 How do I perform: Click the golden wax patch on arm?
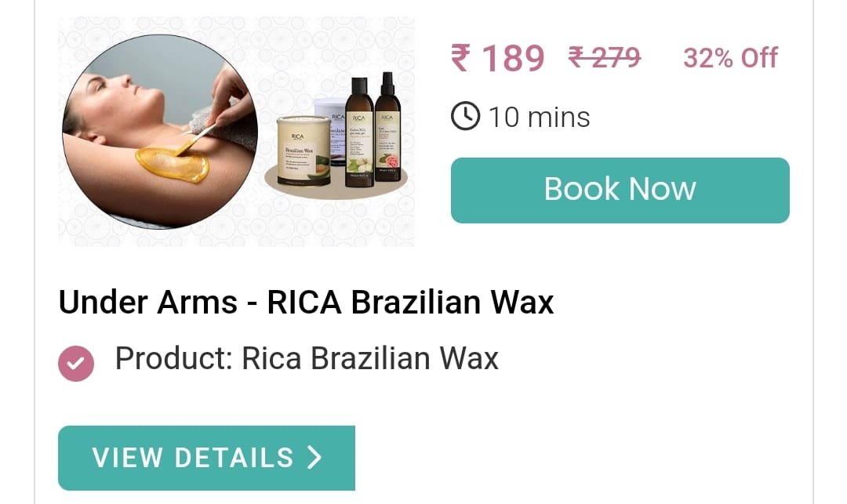[173, 164]
